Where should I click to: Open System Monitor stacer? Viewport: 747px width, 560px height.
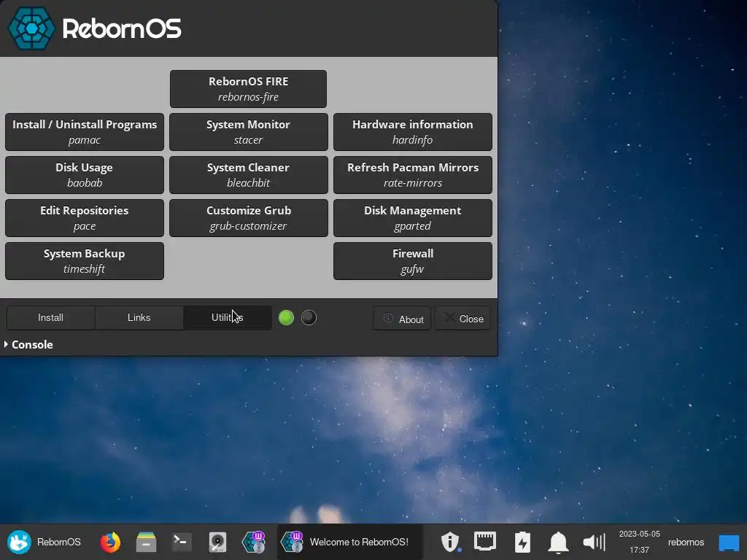248,132
